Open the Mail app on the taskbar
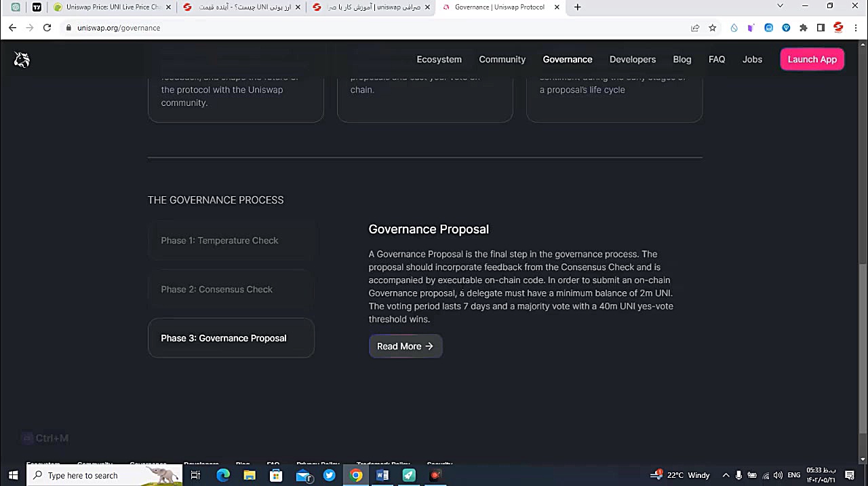Image resolution: width=868 pixels, height=486 pixels. [x=303, y=475]
